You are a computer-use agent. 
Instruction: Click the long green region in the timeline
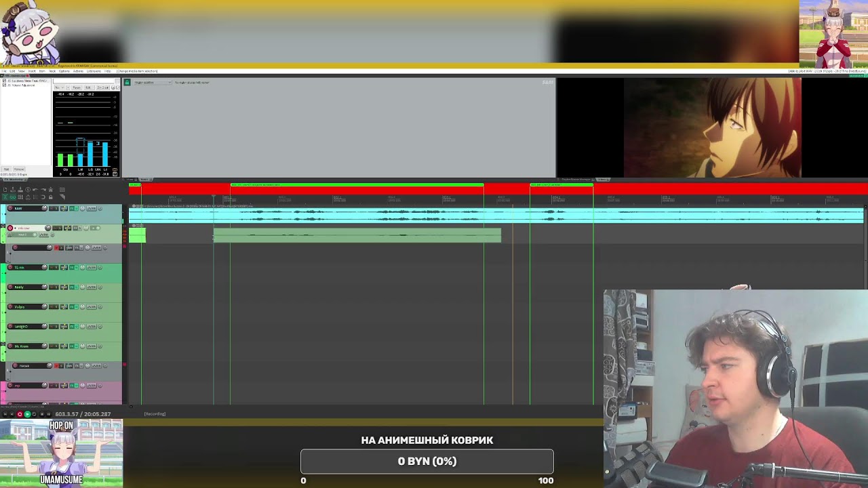357,184
